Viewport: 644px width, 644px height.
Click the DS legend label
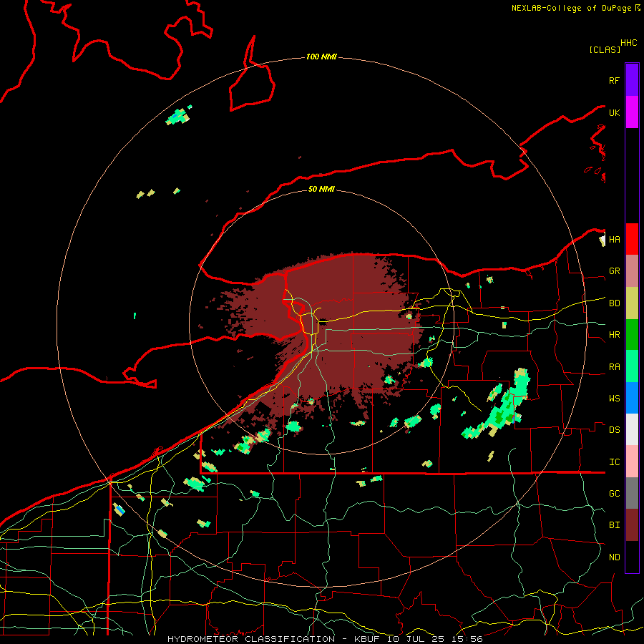click(614, 430)
